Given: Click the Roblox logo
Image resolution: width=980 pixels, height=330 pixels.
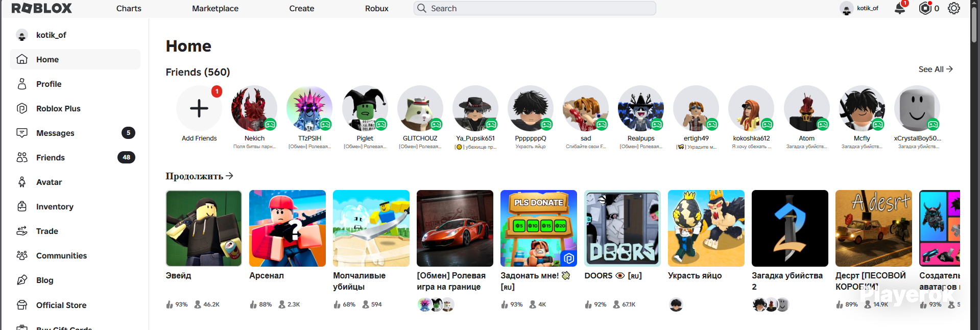Looking at the screenshot, I should point(42,8).
